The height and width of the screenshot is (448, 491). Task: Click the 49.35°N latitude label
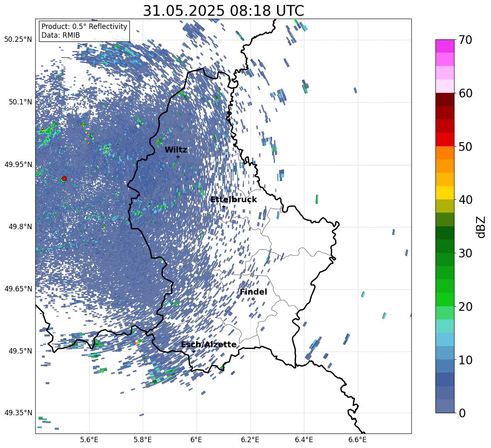[18, 413]
